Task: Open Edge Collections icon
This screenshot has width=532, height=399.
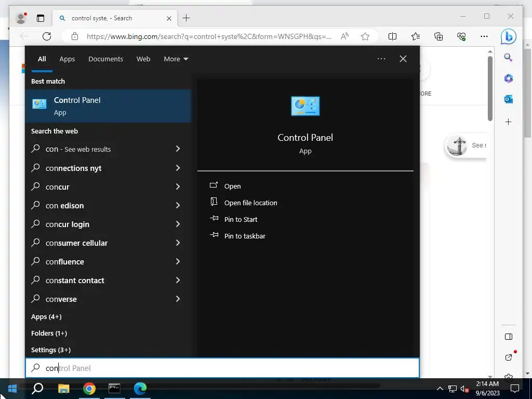Action: tap(438, 36)
